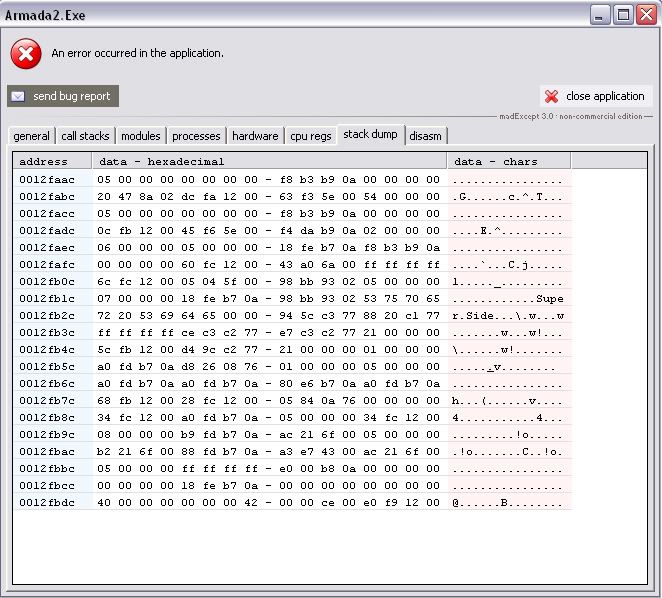This screenshot has width=662, height=598.
Task: Select address row 0012fb0c
Action: pos(293,282)
